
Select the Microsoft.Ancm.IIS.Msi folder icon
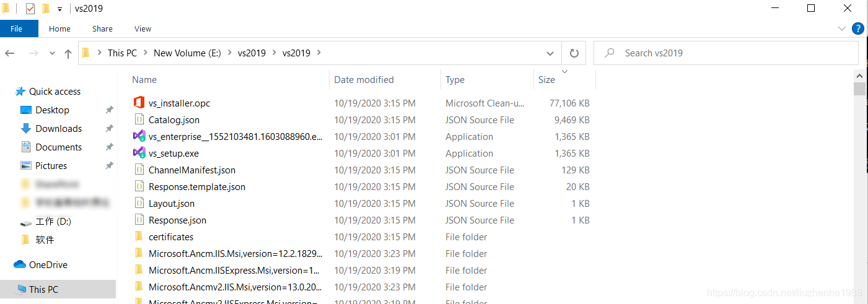click(139, 253)
